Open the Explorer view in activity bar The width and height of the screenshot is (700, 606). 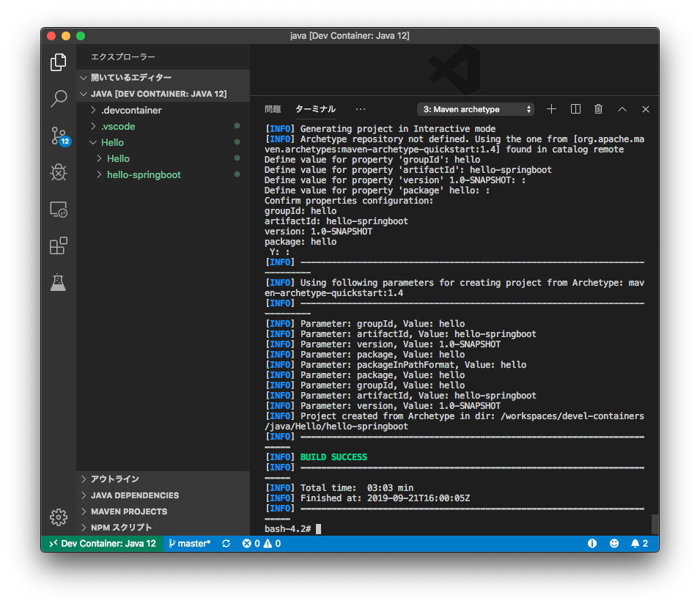(x=59, y=62)
